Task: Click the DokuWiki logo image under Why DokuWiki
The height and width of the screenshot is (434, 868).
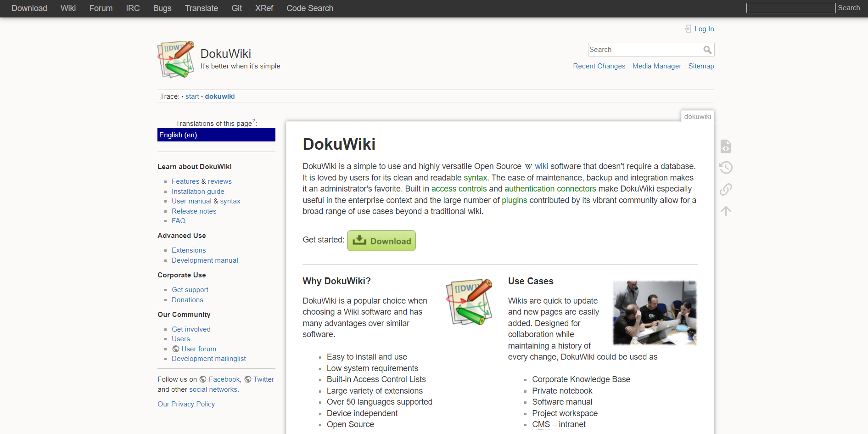Action: pos(469,302)
